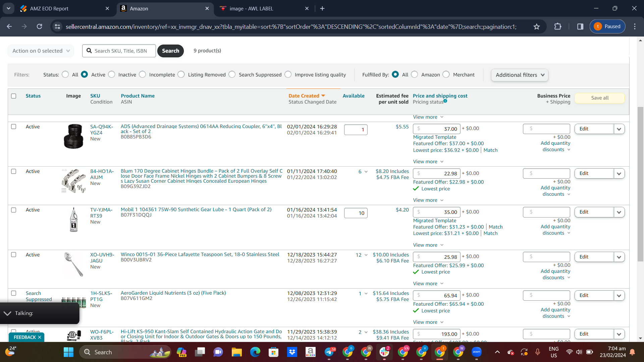Click the microphone icon in system tray

pos(538,352)
